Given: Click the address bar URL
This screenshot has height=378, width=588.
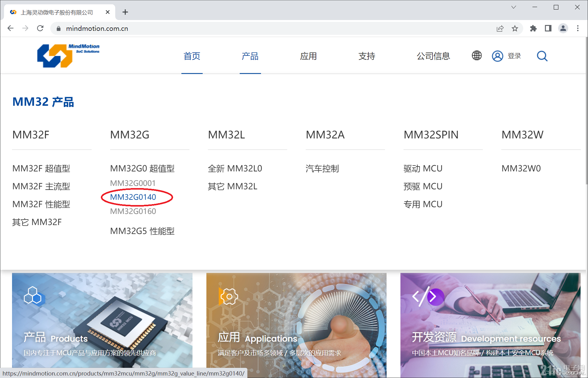Looking at the screenshot, I should coord(97,28).
